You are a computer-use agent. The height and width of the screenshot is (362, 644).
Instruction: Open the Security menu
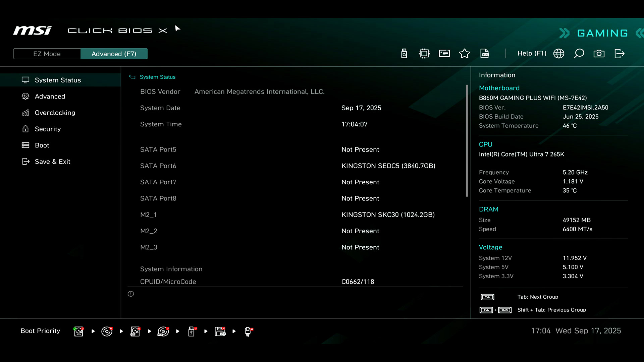(x=48, y=129)
